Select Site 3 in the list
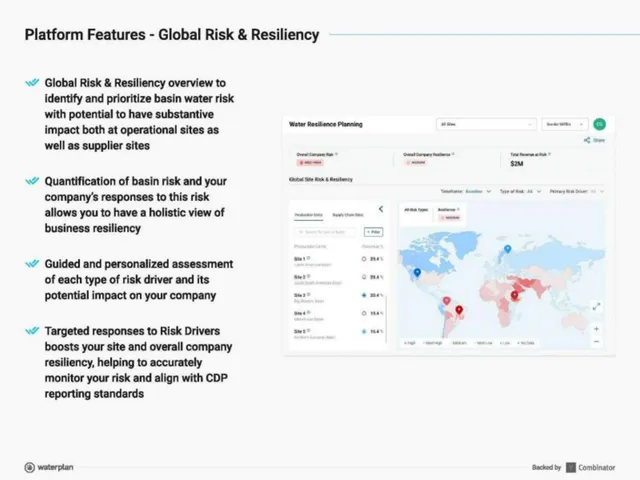 [x=338, y=298]
